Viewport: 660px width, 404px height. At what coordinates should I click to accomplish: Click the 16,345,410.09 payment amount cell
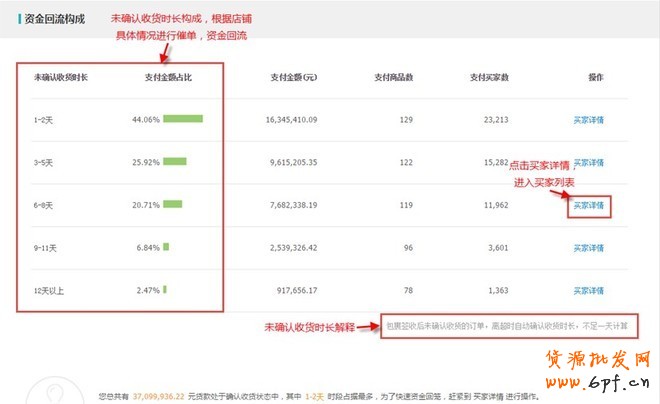[x=292, y=120]
